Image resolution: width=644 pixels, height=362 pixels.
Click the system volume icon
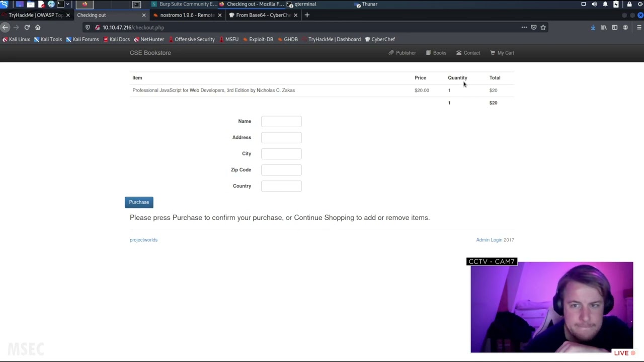594,4
